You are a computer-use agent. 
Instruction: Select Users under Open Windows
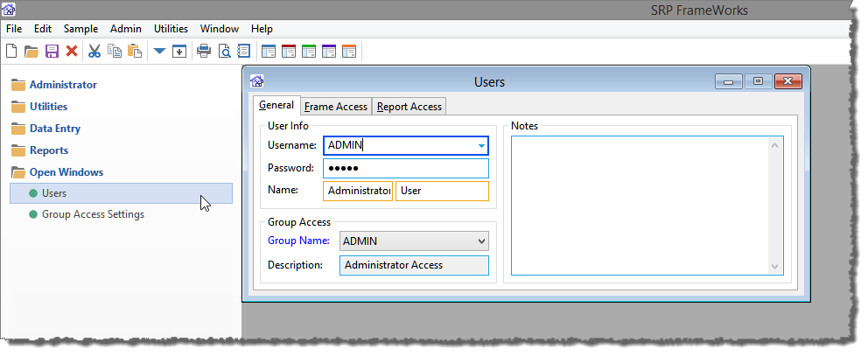point(122,193)
